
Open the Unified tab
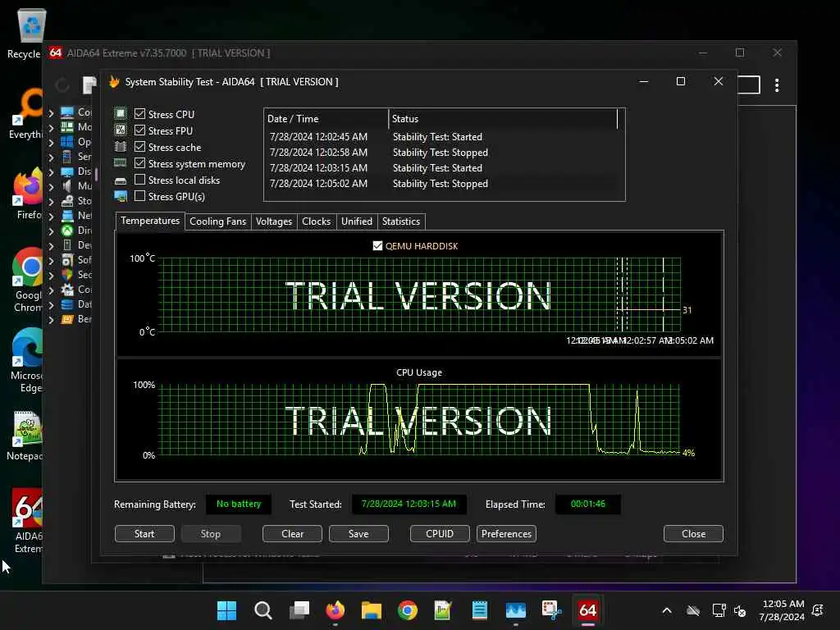(x=357, y=221)
